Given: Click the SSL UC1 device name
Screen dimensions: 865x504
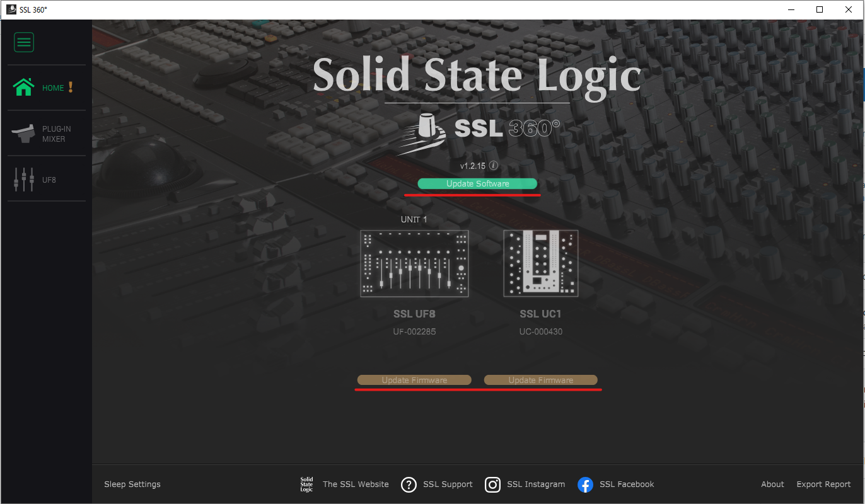Looking at the screenshot, I should click(540, 314).
